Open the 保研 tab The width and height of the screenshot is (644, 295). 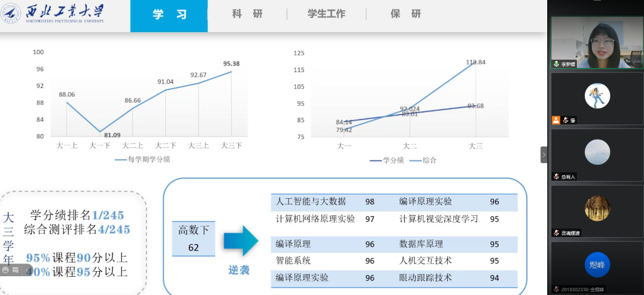click(x=405, y=14)
